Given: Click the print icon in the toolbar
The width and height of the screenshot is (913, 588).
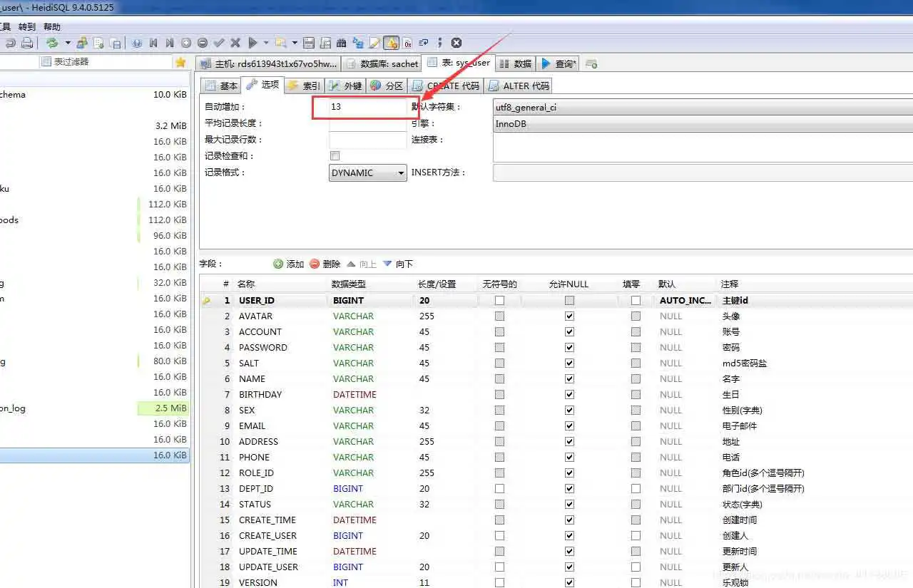Looking at the screenshot, I should 27,43.
